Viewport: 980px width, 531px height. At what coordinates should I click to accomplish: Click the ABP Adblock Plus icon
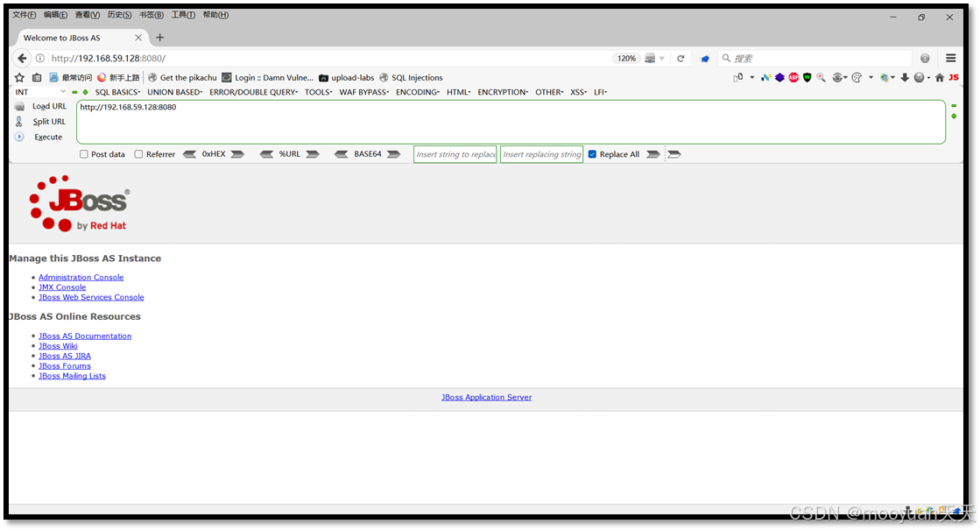(x=793, y=78)
